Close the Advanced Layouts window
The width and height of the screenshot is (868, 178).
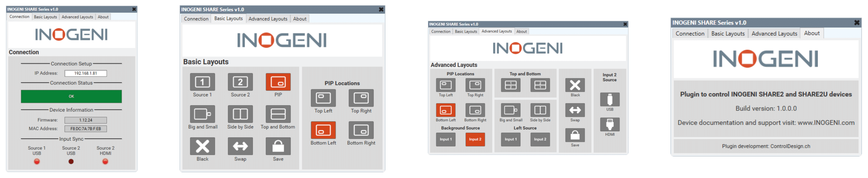(625, 24)
